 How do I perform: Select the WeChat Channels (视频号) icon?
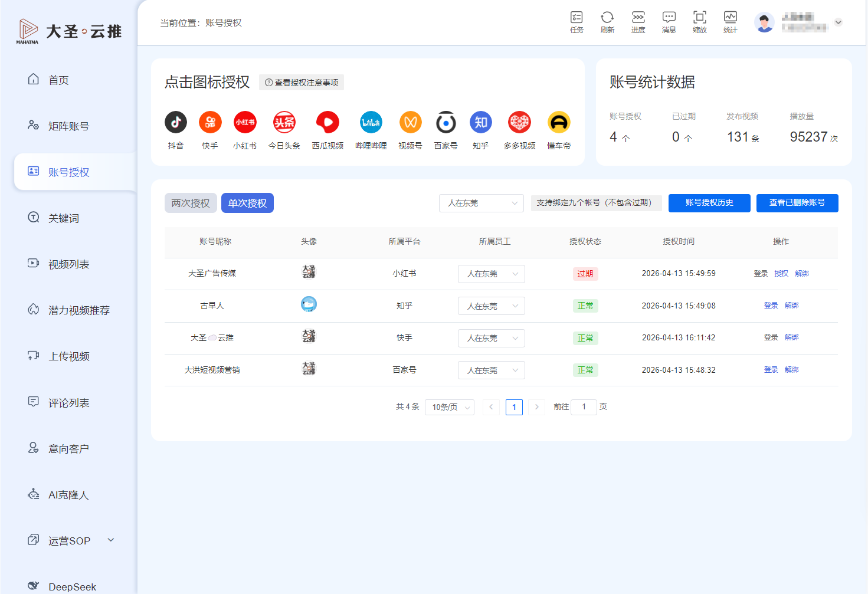click(410, 122)
